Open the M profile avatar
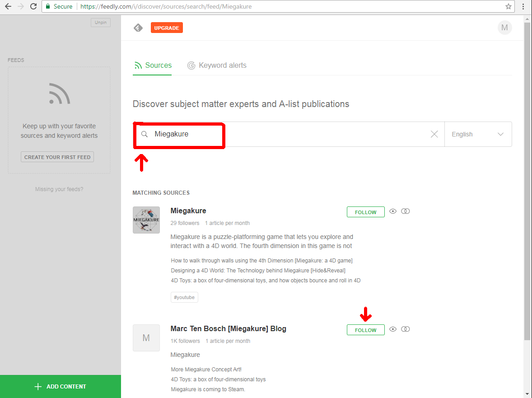 pos(504,28)
